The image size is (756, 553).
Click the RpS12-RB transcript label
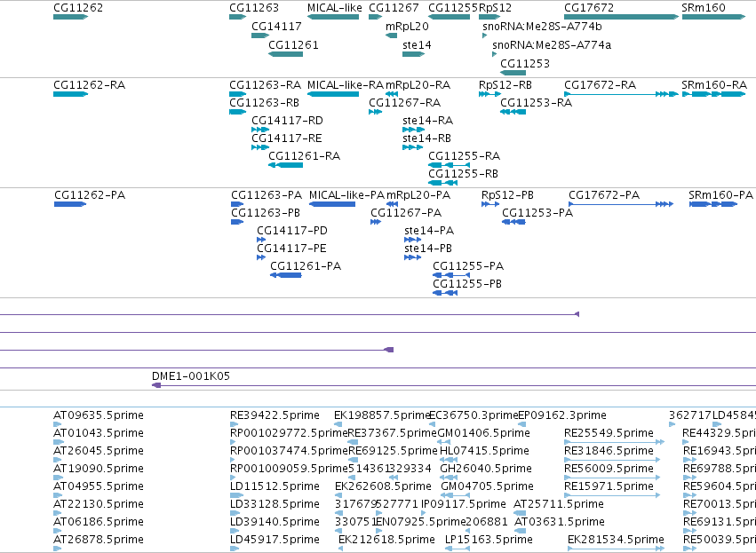[x=505, y=85]
